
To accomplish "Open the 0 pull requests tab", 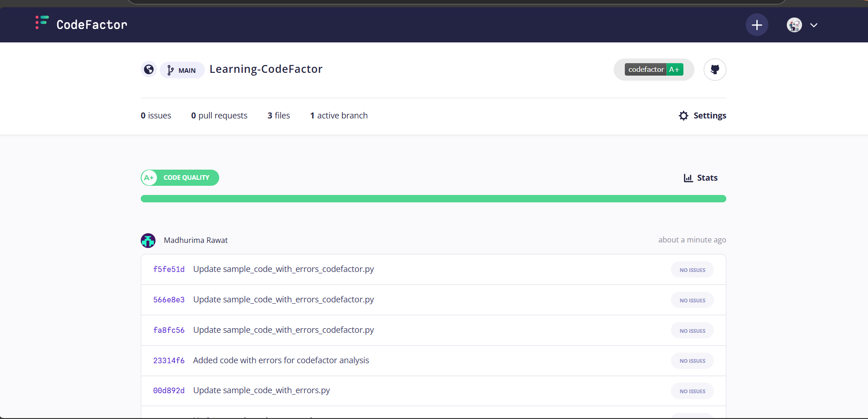I will coord(219,116).
